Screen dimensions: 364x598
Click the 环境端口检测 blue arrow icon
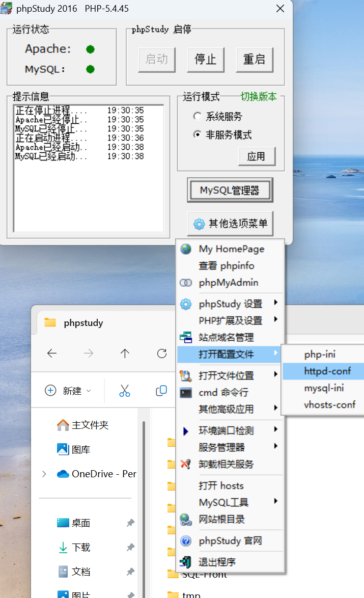185,431
